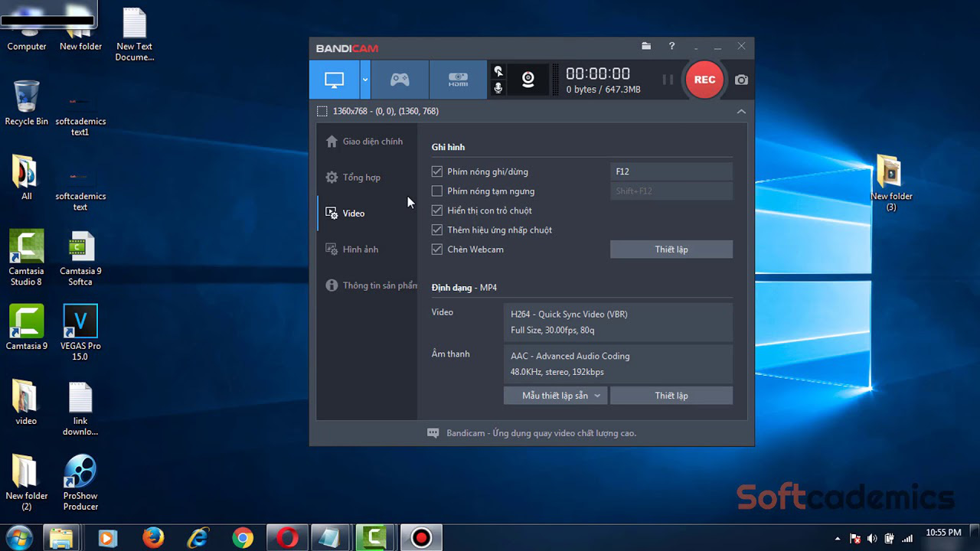
Task: Open Hình ảnh tab
Action: (x=367, y=249)
